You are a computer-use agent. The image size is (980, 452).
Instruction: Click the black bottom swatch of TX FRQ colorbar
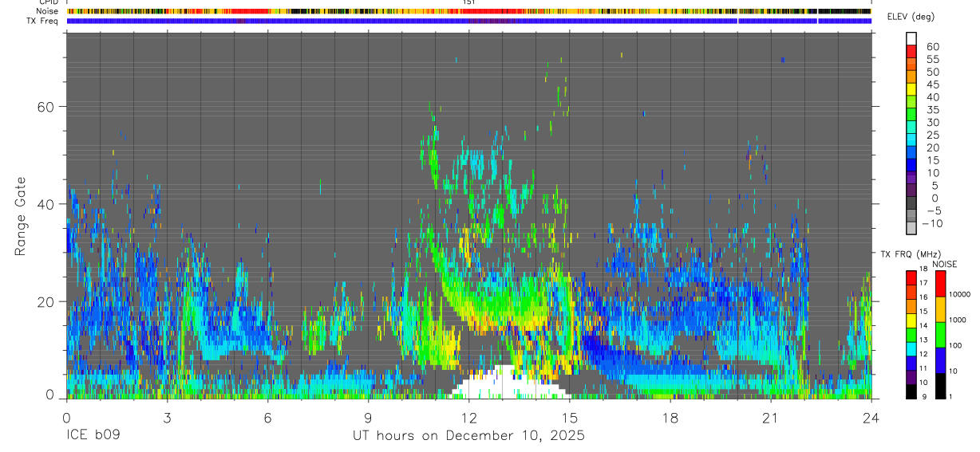[x=911, y=392]
